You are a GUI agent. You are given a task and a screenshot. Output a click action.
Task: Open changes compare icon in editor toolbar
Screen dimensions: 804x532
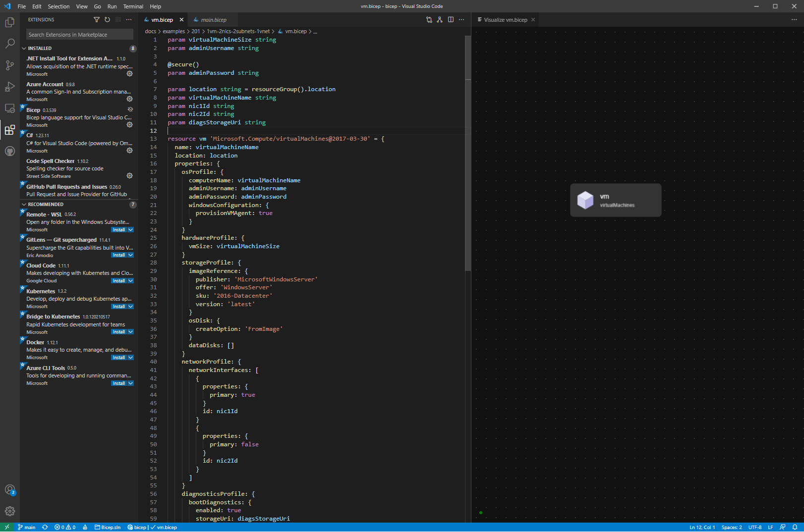(429, 20)
